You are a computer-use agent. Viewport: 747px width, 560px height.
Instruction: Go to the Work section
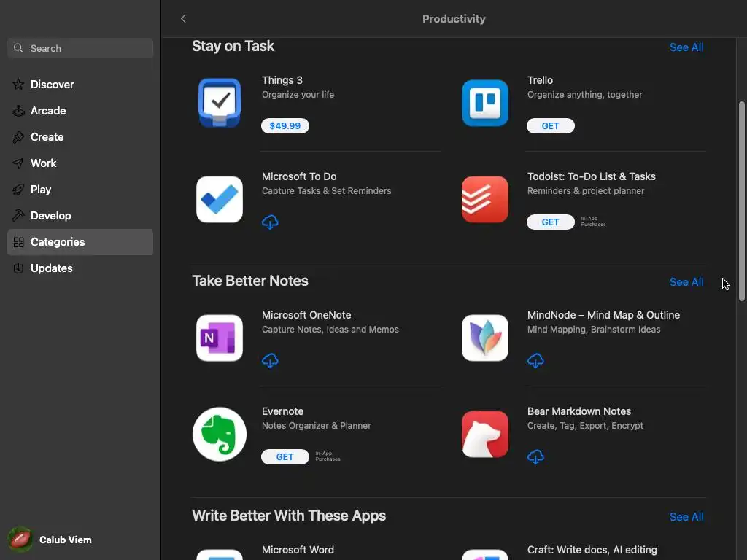(80, 163)
